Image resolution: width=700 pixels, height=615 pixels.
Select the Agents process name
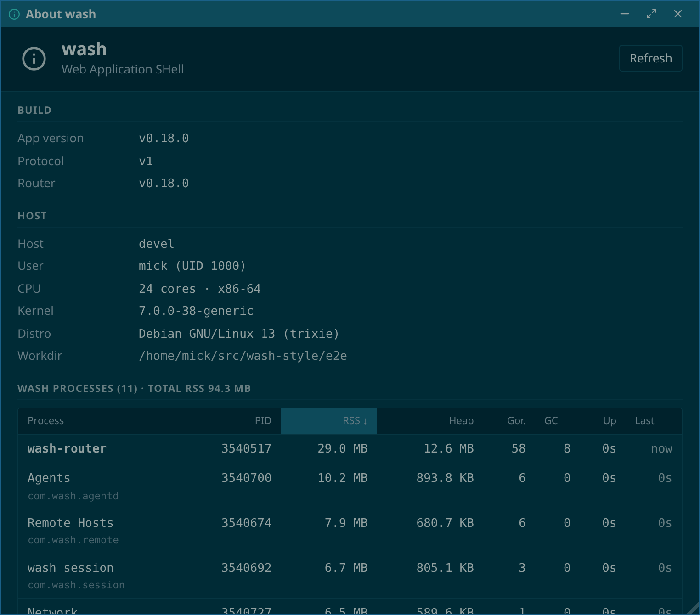coord(49,478)
